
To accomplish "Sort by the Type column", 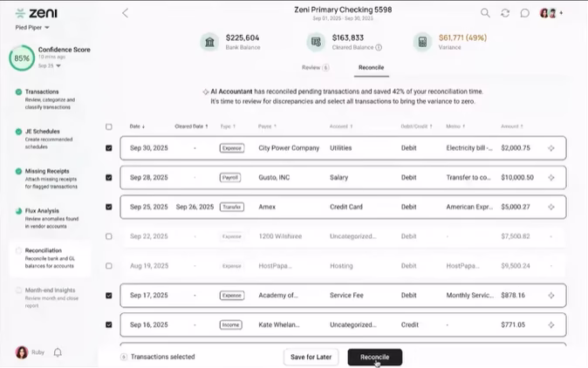I will [228, 126].
